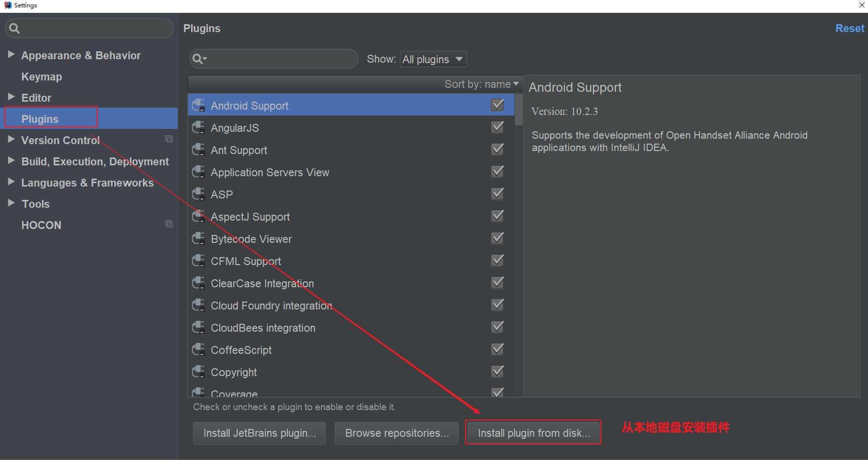Click the Install JetBrains plugin button

[259, 433]
